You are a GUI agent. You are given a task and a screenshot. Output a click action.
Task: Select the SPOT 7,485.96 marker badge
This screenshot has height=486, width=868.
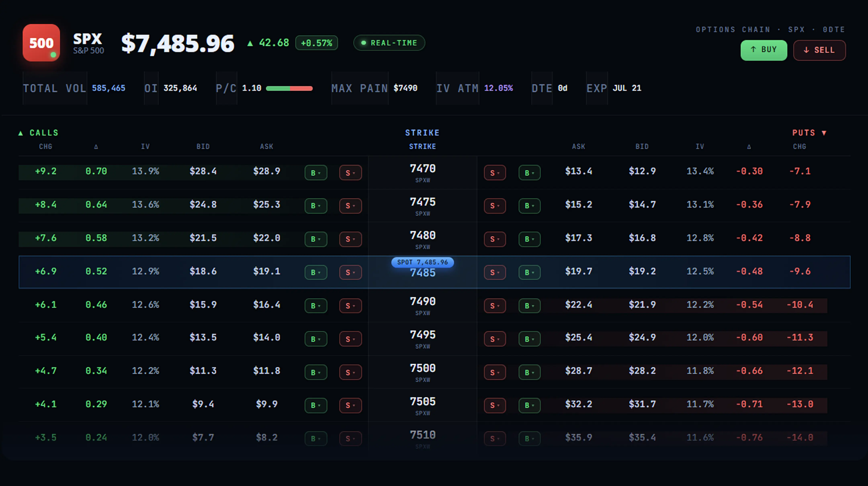click(x=423, y=262)
